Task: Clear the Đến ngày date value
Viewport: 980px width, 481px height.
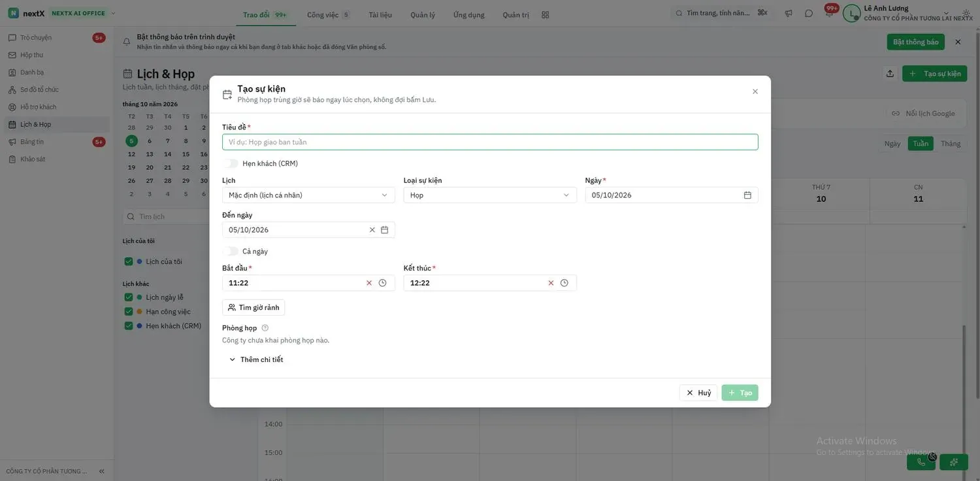Action: click(x=372, y=229)
